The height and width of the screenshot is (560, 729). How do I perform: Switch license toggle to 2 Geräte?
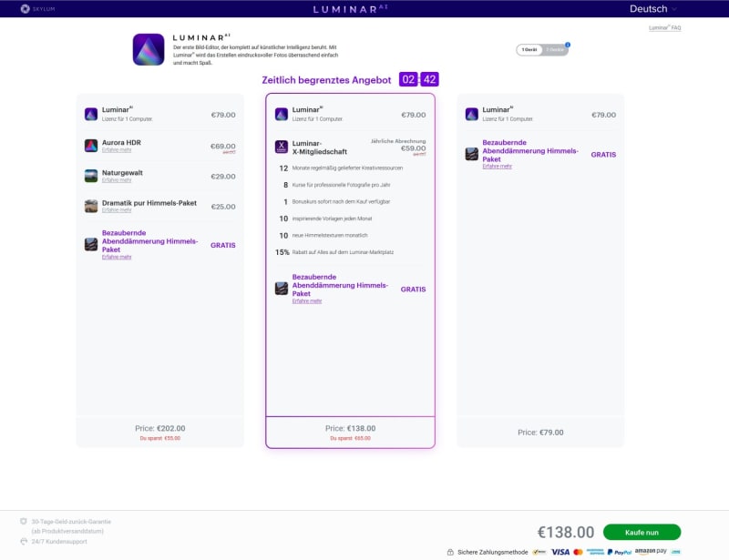(x=555, y=50)
